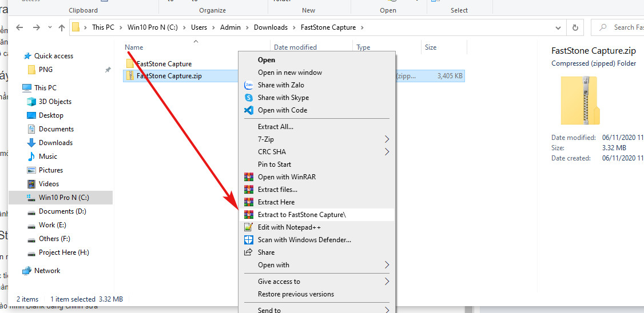Select 'This PC' in the address breadcrumb
Image resolution: width=644 pixels, height=313 pixels.
[x=103, y=27]
